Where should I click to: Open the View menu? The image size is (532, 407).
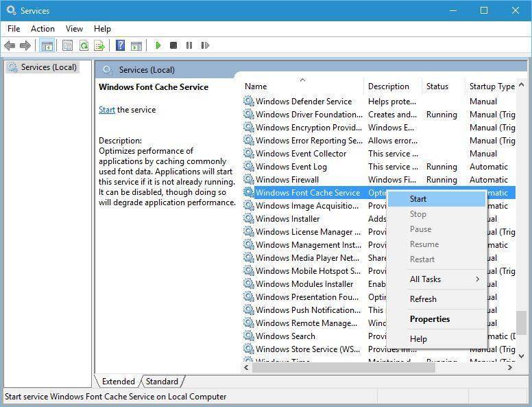click(x=74, y=29)
